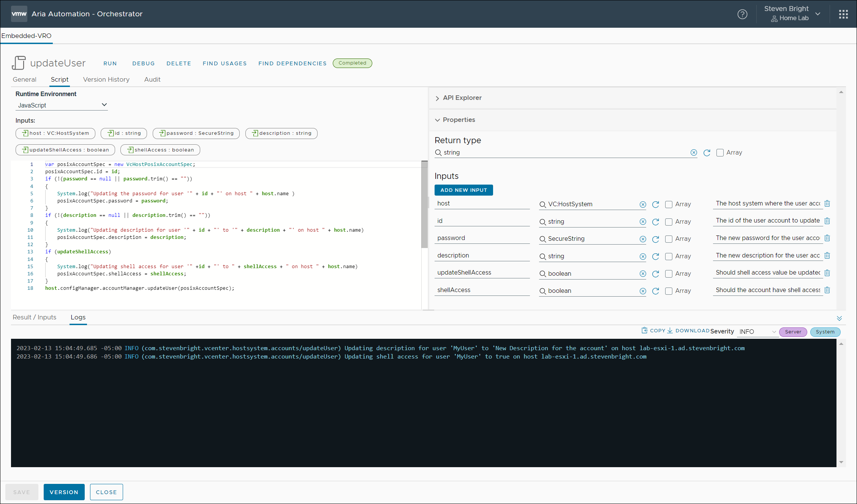Run the updateUser action
The width and height of the screenshot is (857, 504).
[x=110, y=63]
